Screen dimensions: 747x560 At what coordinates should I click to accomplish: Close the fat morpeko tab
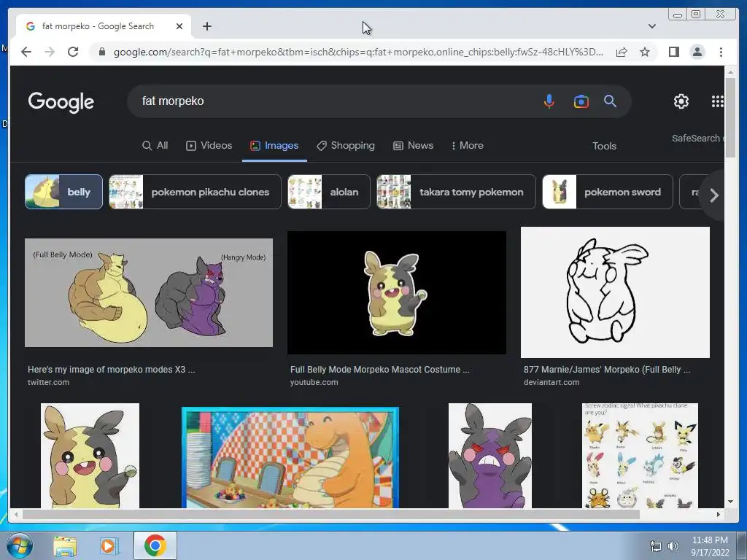click(179, 26)
